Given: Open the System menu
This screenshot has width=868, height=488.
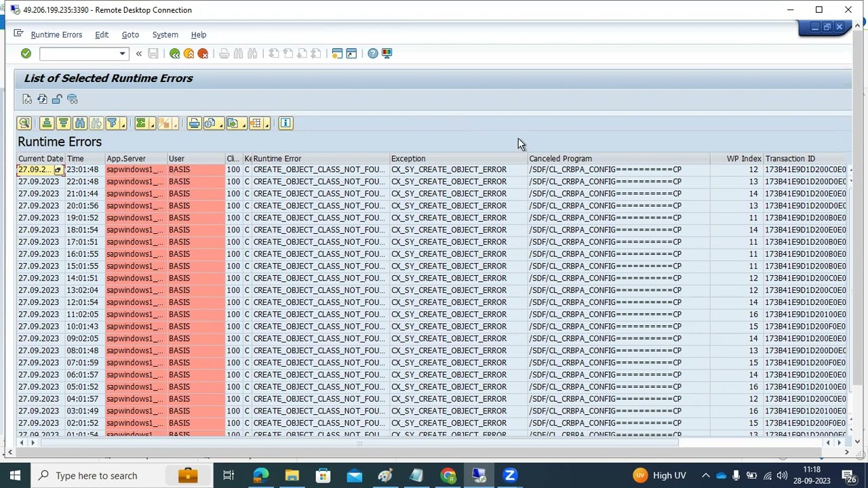Looking at the screenshot, I should pos(165,35).
